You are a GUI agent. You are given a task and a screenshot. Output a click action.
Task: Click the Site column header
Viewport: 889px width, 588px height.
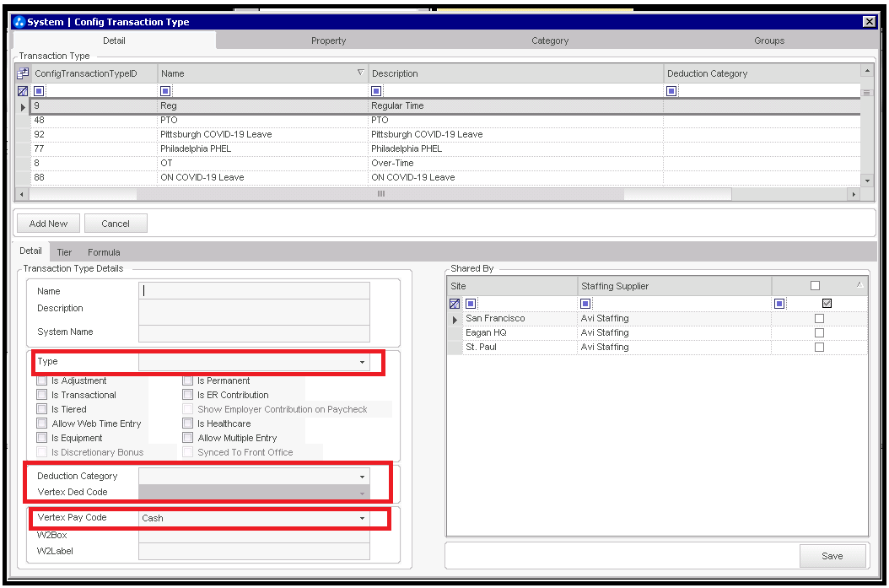coord(512,286)
